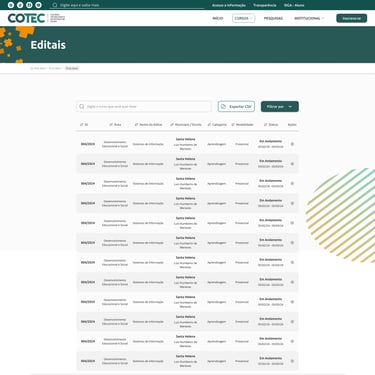
Task: Sort table by Categoria column icon
Action: click(209, 124)
